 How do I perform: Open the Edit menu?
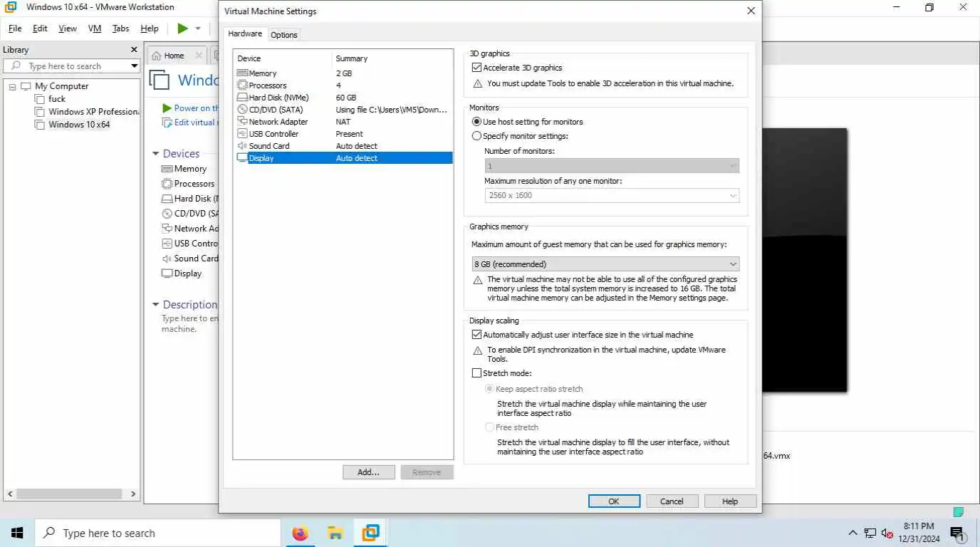pyautogui.click(x=40, y=28)
